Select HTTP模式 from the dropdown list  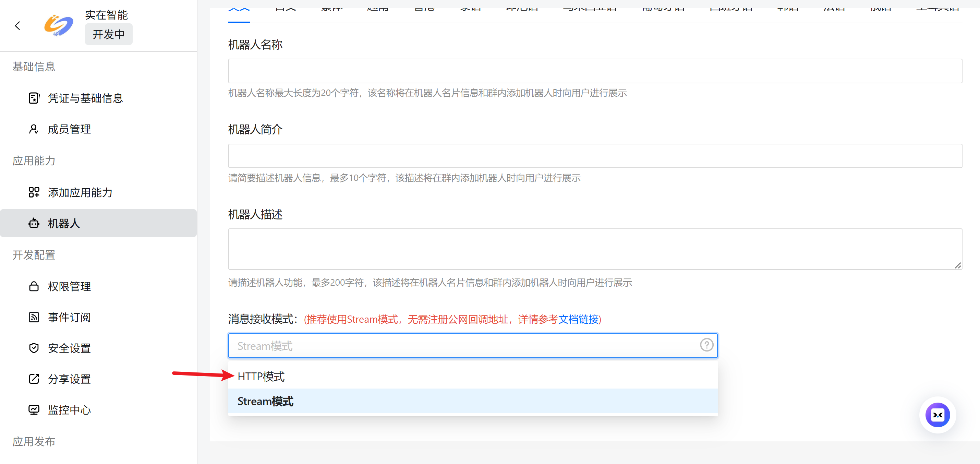tap(261, 377)
